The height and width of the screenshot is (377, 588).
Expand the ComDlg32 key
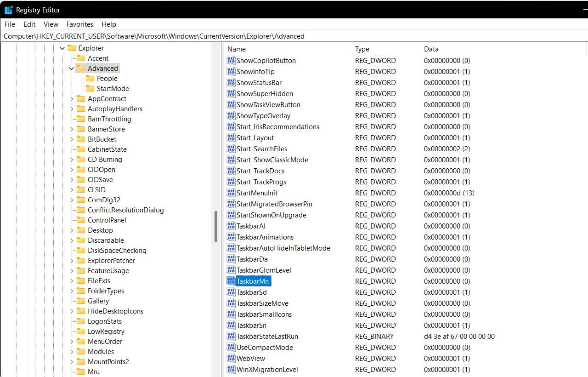72,200
